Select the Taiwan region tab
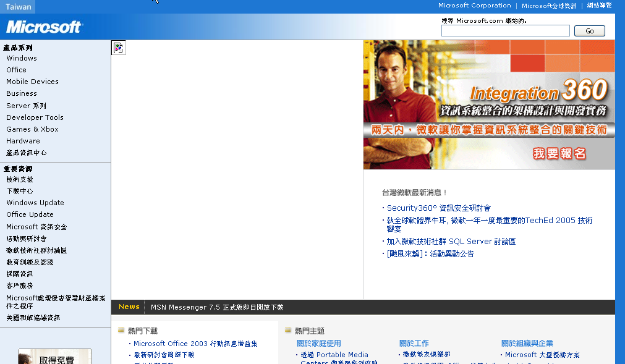This screenshot has height=364, width=625. (x=18, y=7)
